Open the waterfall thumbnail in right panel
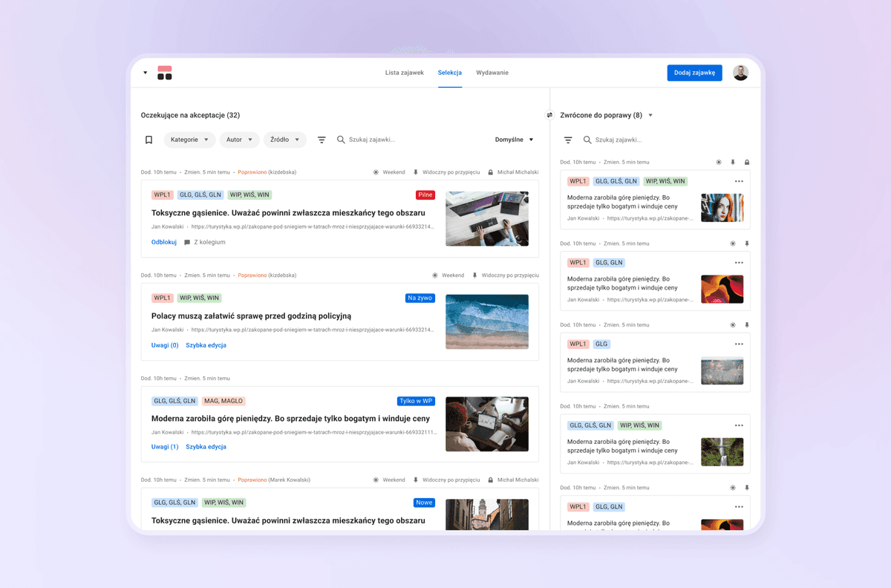This screenshot has height=588, width=891. click(722, 452)
